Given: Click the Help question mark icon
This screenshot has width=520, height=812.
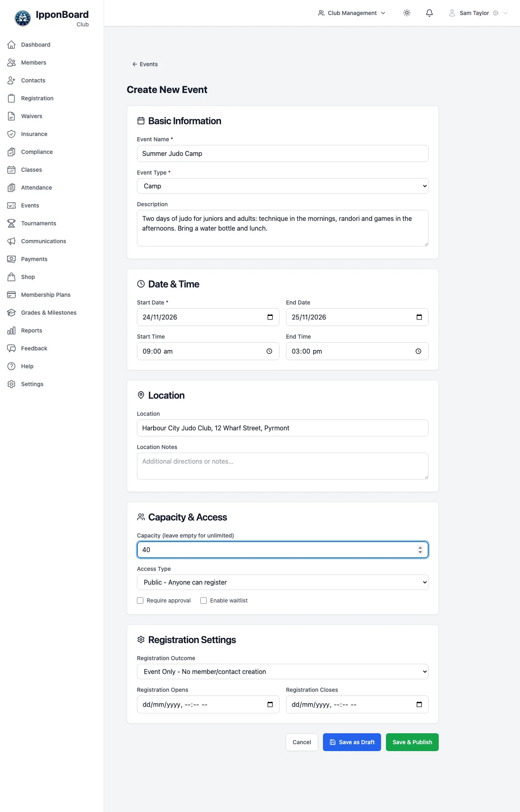Looking at the screenshot, I should 11,366.
